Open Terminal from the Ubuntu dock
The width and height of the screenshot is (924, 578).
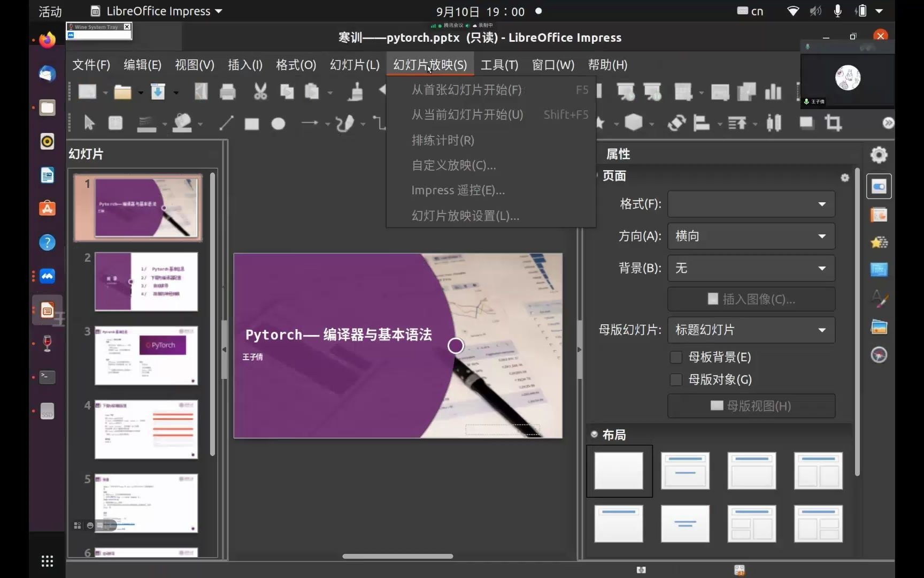pyautogui.click(x=48, y=377)
